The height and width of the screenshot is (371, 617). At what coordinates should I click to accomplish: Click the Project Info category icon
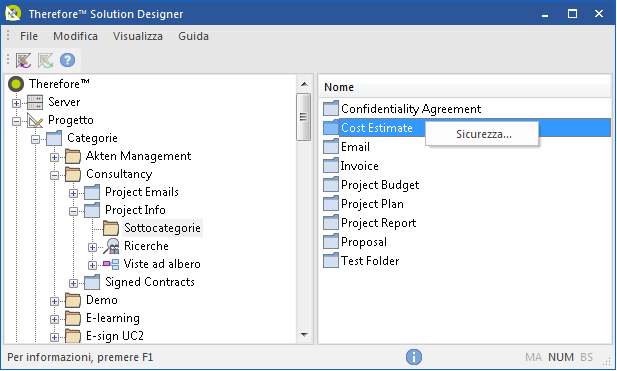[92, 210]
